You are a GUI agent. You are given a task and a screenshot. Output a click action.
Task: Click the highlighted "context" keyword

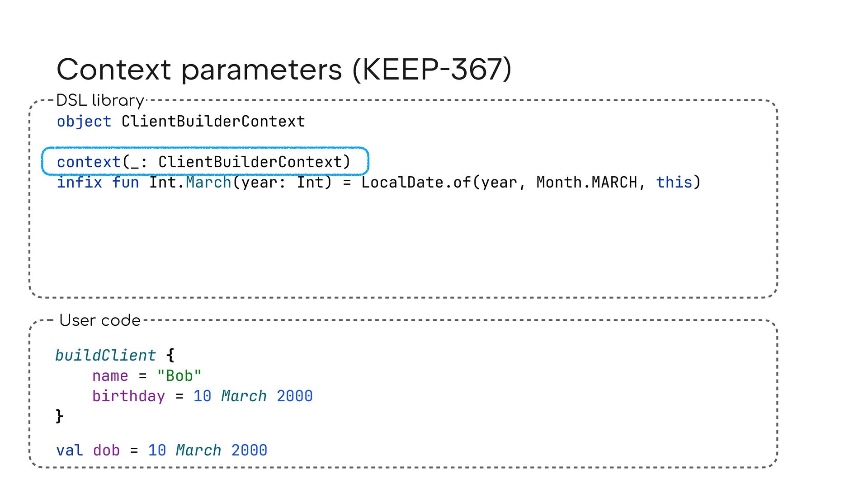click(89, 162)
